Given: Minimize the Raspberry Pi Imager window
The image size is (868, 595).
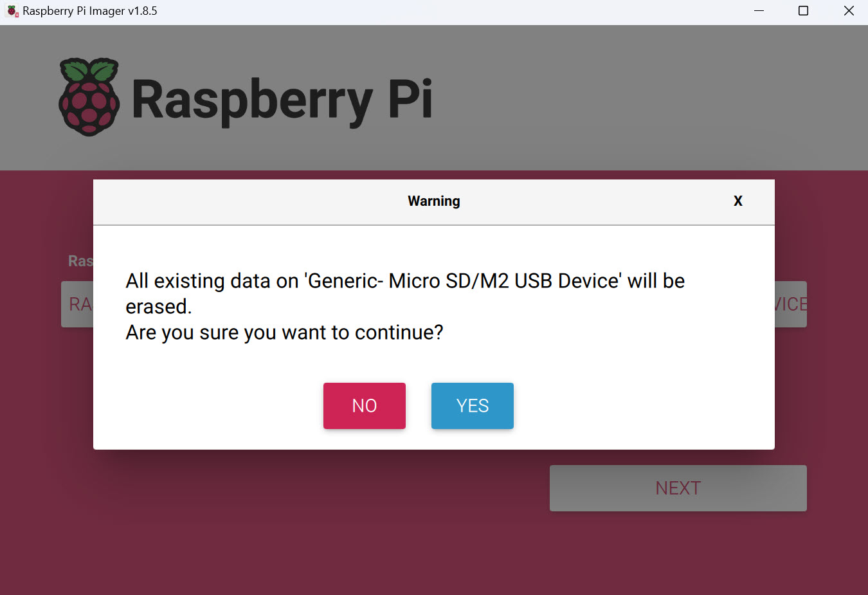Looking at the screenshot, I should click(759, 11).
